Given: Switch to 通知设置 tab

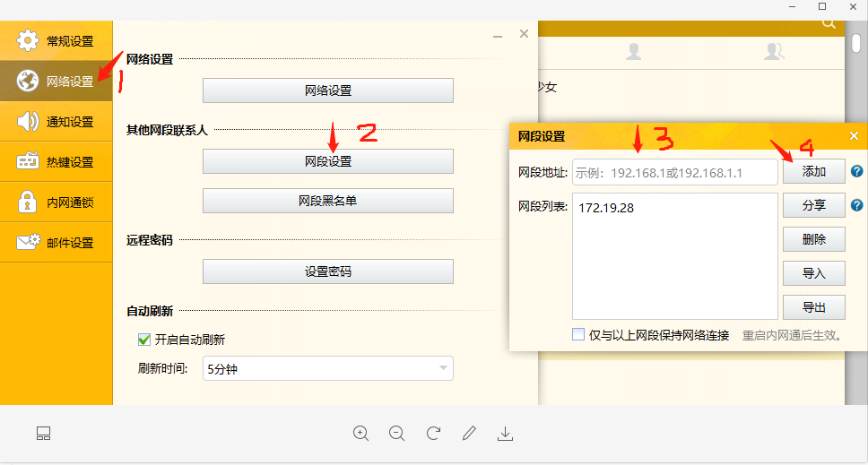Looking at the screenshot, I should pyautogui.click(x=56, y=122).
